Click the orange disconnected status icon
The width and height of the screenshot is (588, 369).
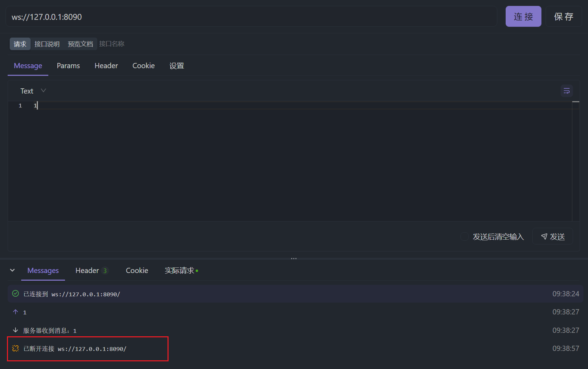click(15, 348)
